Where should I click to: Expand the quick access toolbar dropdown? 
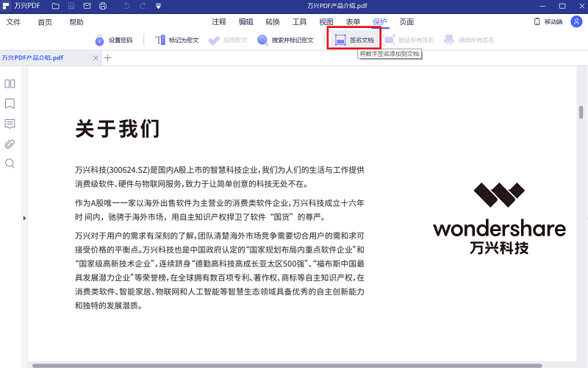pos(159,7)
